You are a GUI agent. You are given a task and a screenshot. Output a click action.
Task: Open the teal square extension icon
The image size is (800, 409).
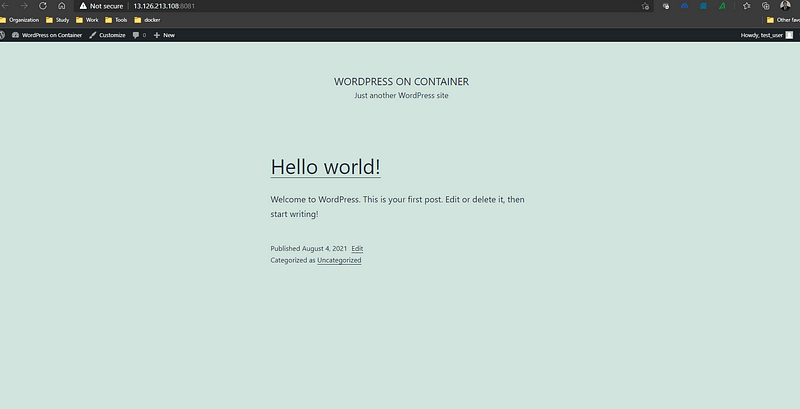point(704,6)
